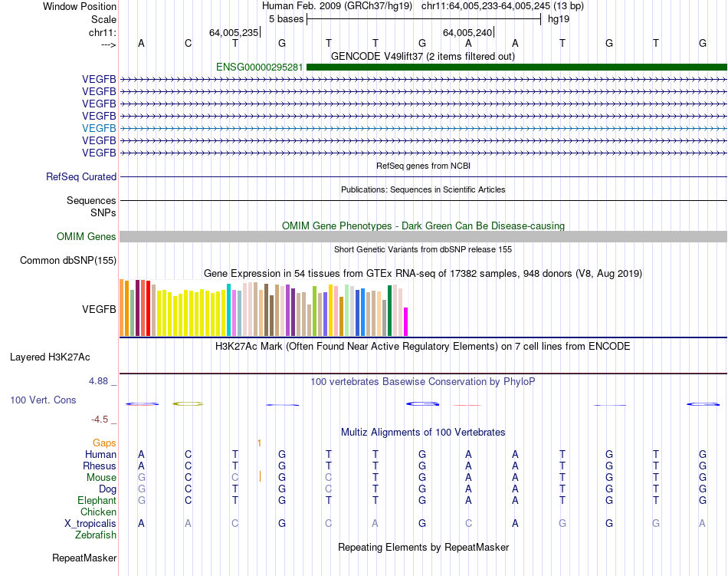
Task: Click the Rhesus alignment row label
Action: pos(100,466)
